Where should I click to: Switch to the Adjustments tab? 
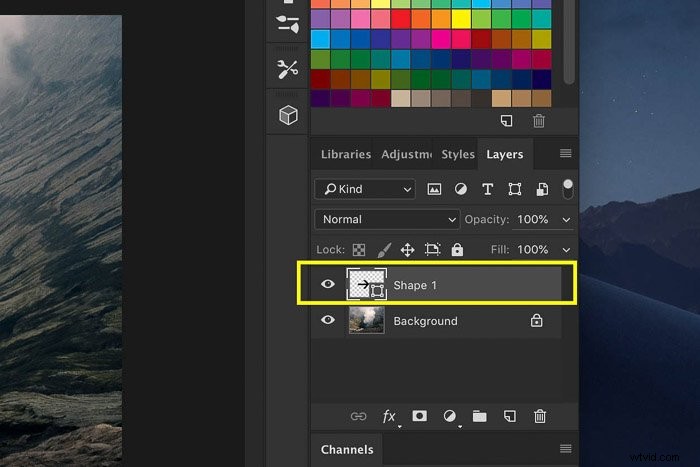(x=406, y=154)
